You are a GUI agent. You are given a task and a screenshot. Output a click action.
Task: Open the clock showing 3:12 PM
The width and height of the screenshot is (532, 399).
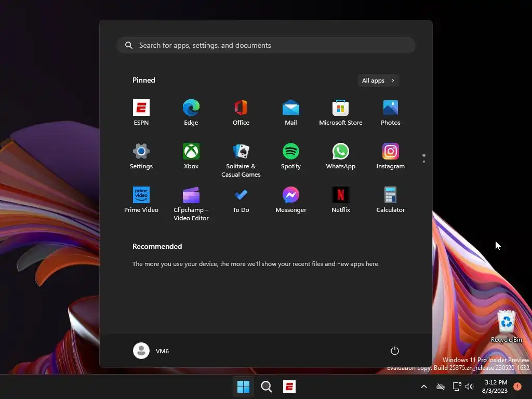pos(495,387)
